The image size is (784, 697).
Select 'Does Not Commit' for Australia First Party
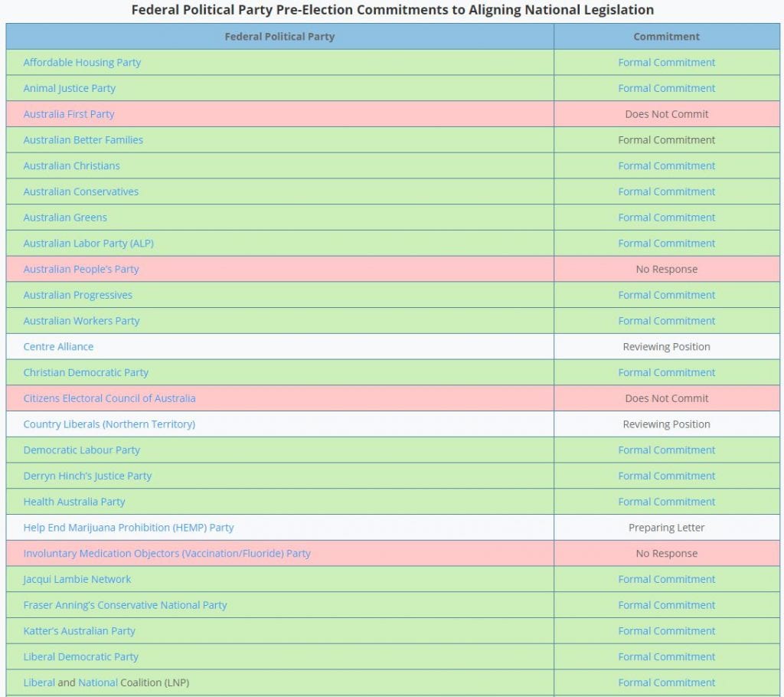click(667, 114)
